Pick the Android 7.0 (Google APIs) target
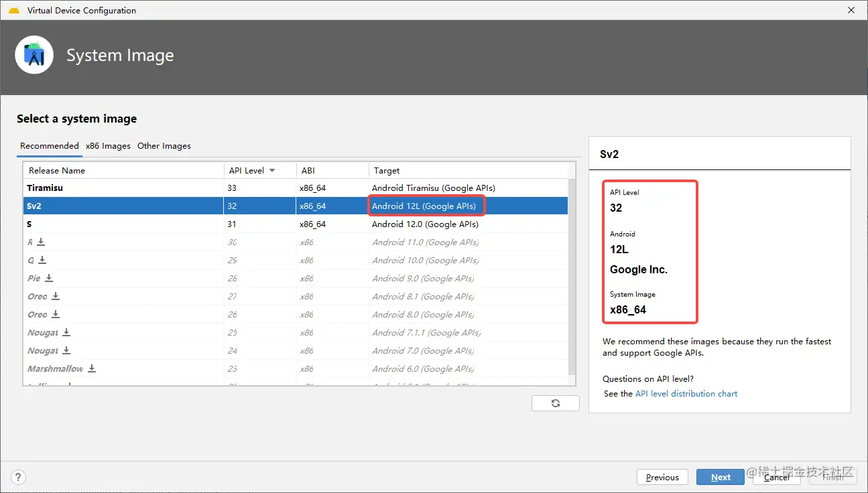868x493 pixels. (424, 350)
